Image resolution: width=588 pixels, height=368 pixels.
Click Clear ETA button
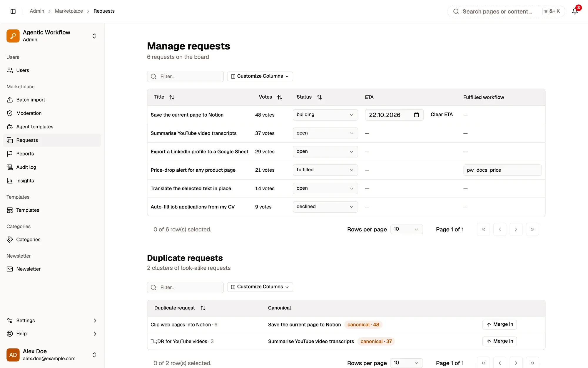coord(442,115)
